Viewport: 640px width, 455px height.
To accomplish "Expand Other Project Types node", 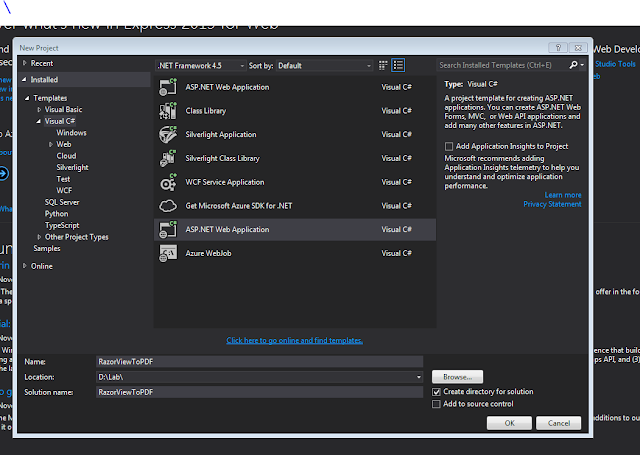I will pyautogui.click(x=39, y=237).
